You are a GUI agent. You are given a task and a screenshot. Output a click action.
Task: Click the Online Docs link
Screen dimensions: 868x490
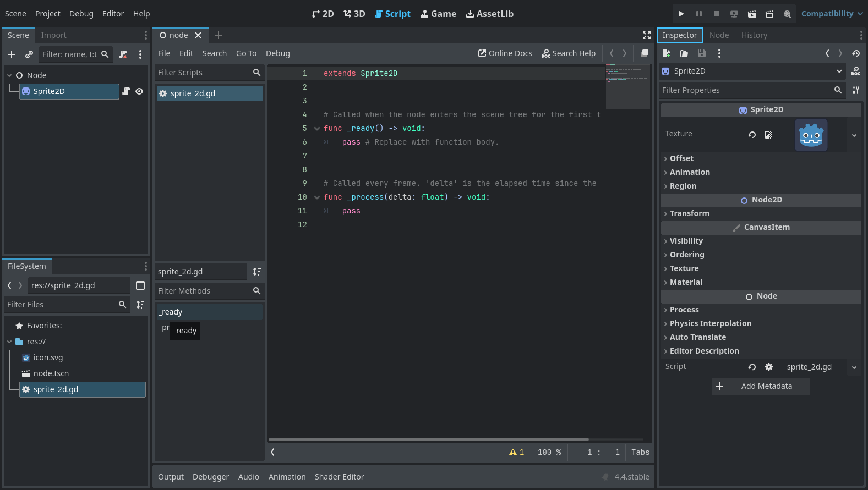505,53
